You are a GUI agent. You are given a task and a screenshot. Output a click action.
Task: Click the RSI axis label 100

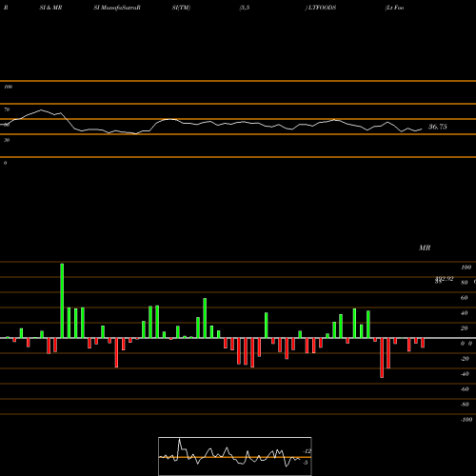click(8, 87)
